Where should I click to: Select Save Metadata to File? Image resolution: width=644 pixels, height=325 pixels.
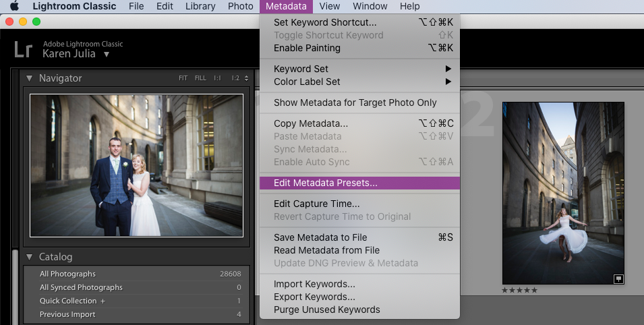(359, 237)
